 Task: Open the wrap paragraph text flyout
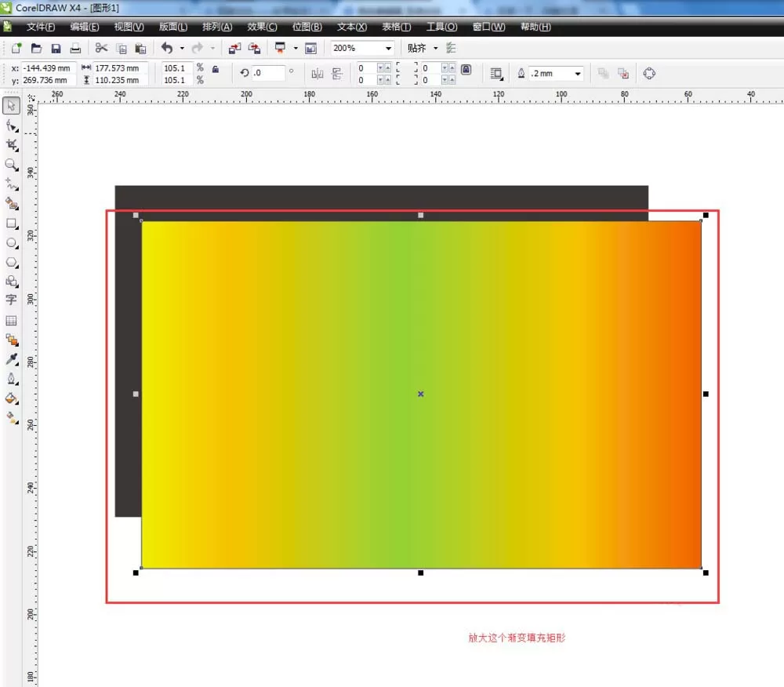[x=496, y=74]
